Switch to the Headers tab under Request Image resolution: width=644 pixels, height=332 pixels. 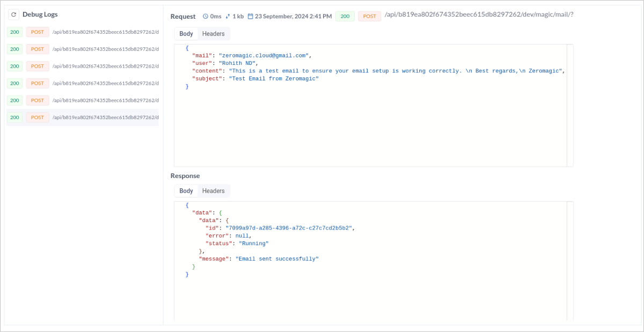coord(213,33)
